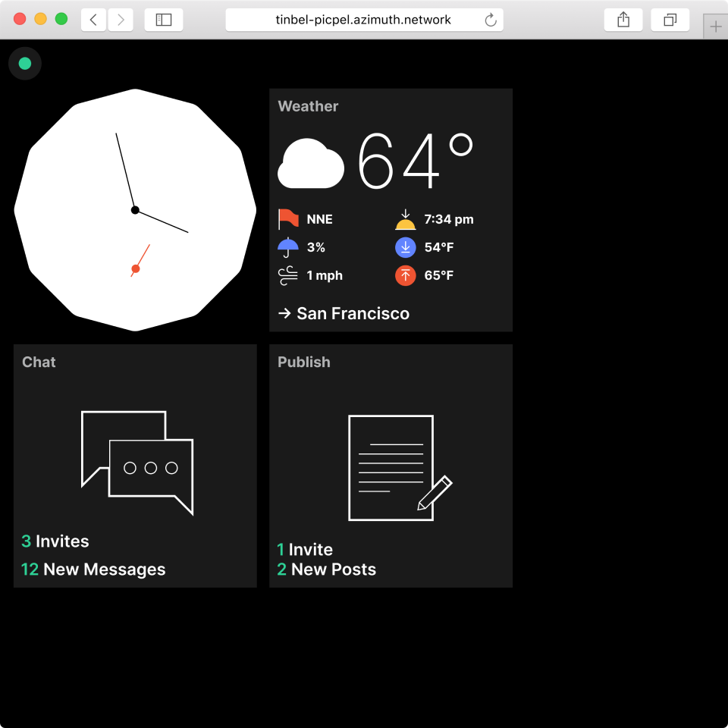Click the arrow beside San Francisco
728x728 pixels.
284,313
